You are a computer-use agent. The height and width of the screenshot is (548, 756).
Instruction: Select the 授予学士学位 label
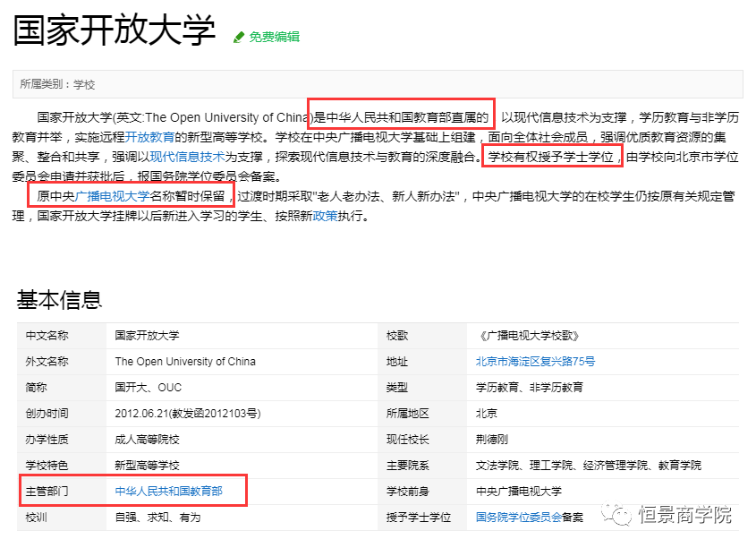pos(419,518)
